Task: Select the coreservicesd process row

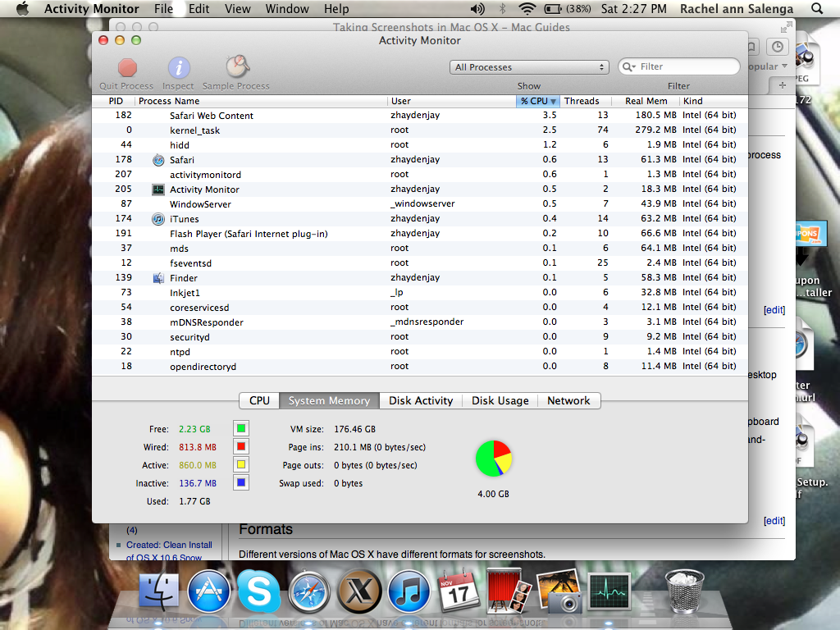Action: (420, 308)
